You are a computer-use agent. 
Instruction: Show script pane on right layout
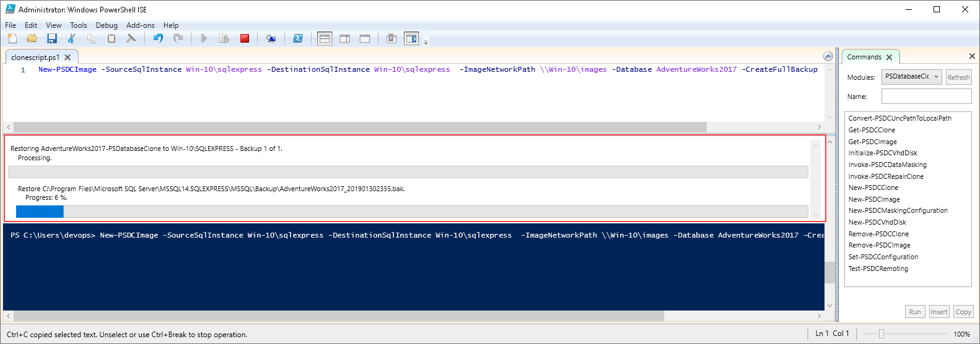345,38
